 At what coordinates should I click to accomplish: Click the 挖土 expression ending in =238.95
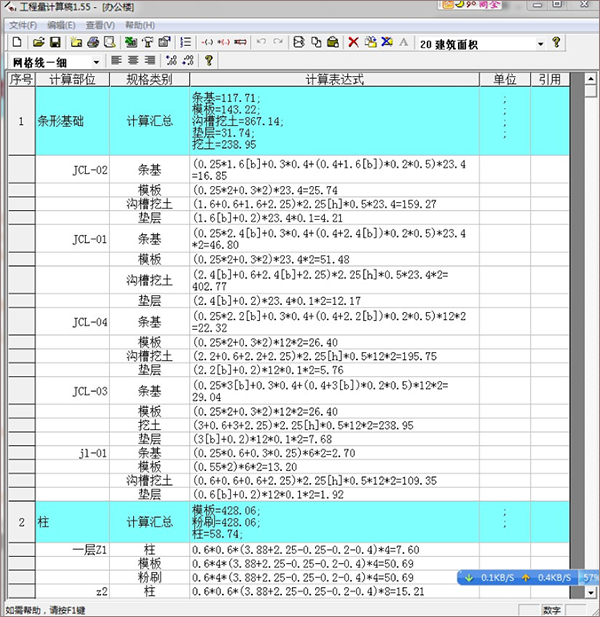[x=334, y=425]
